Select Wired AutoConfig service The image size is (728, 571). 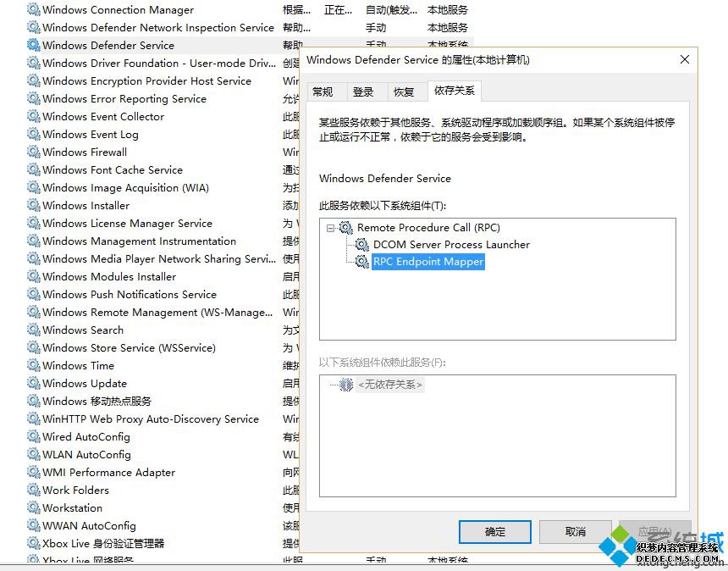85,437
